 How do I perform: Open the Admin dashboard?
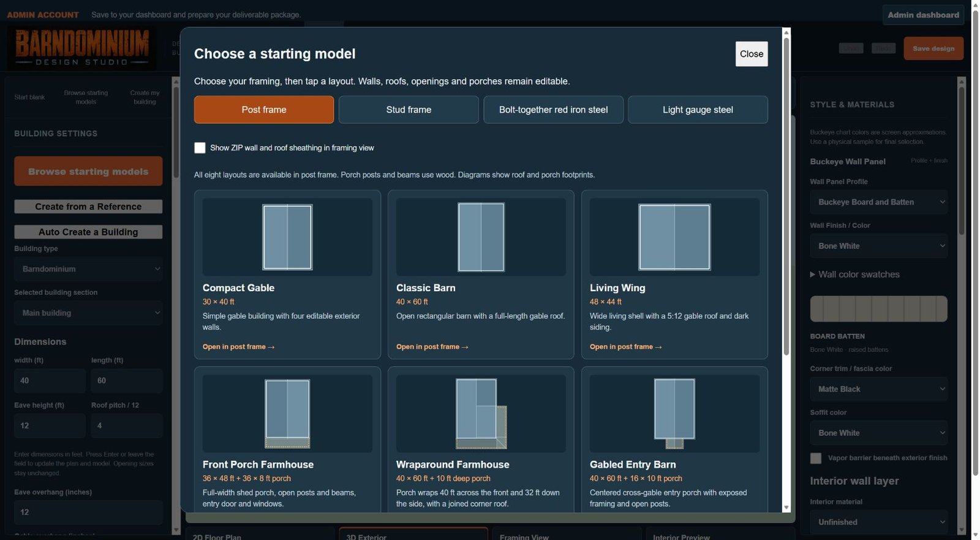click(923, 15)
